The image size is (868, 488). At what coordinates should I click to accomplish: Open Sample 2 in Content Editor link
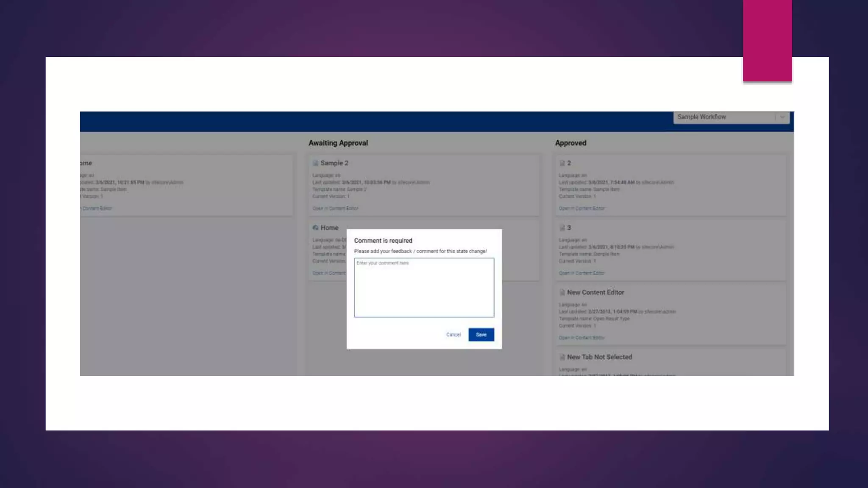pos(335,208)
